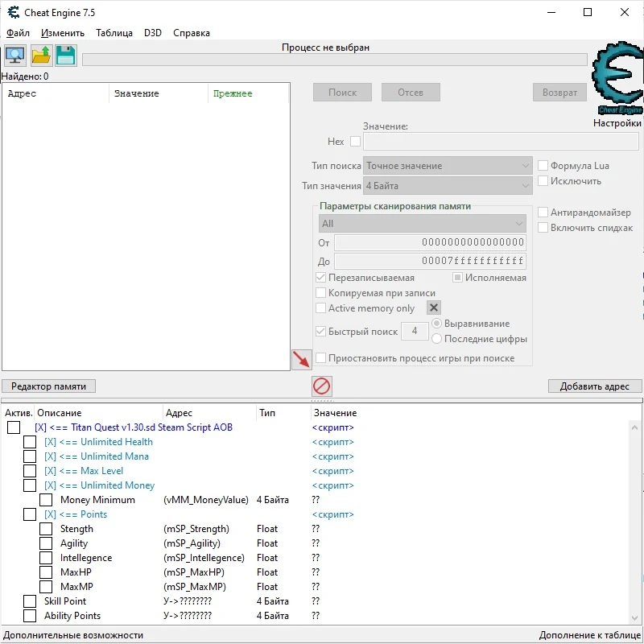
Task: Open the 'Тип поиска' dropdown
Action: (x=448, y=166)
